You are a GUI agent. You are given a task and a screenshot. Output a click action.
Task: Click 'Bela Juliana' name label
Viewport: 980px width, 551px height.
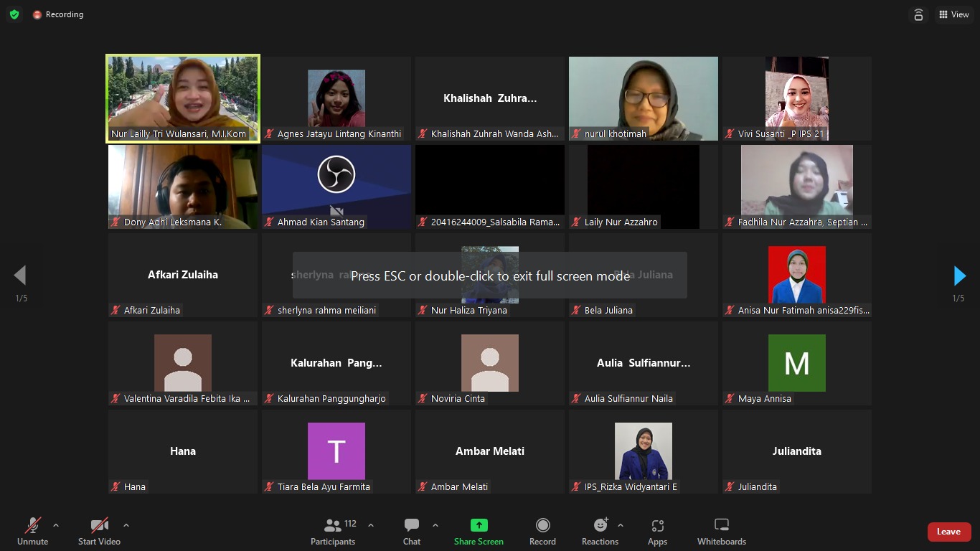[x=608, y=310]
